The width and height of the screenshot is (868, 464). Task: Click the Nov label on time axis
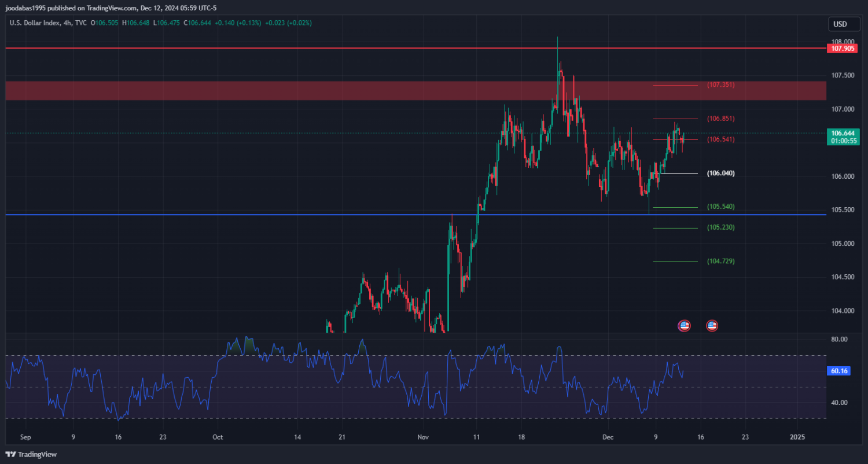423,438
